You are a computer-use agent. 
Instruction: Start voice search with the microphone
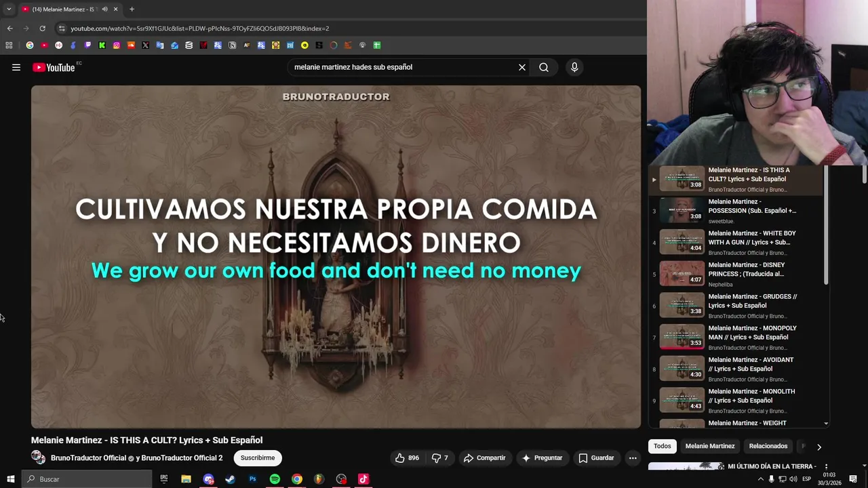click(x=574, y=67)
